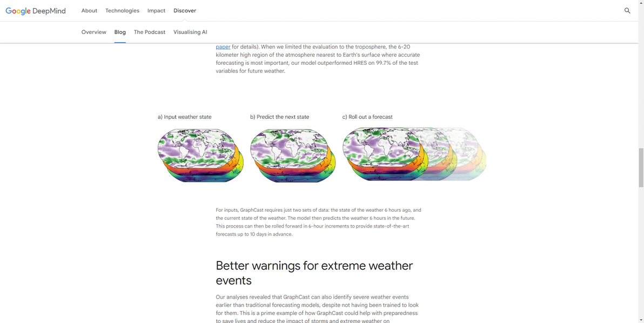Click the "a) Input weather state" label
This screenshot has height=323, width=644.
point(185,117)
